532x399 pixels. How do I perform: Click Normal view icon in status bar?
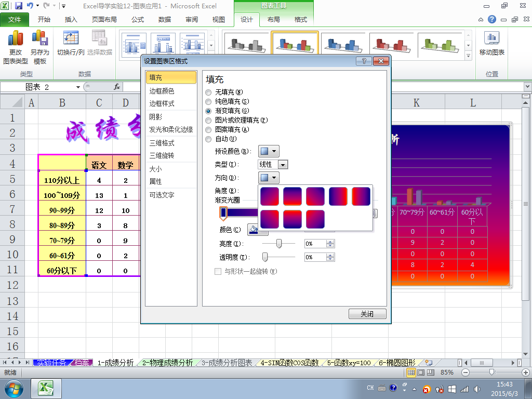(x=411, y=373)
